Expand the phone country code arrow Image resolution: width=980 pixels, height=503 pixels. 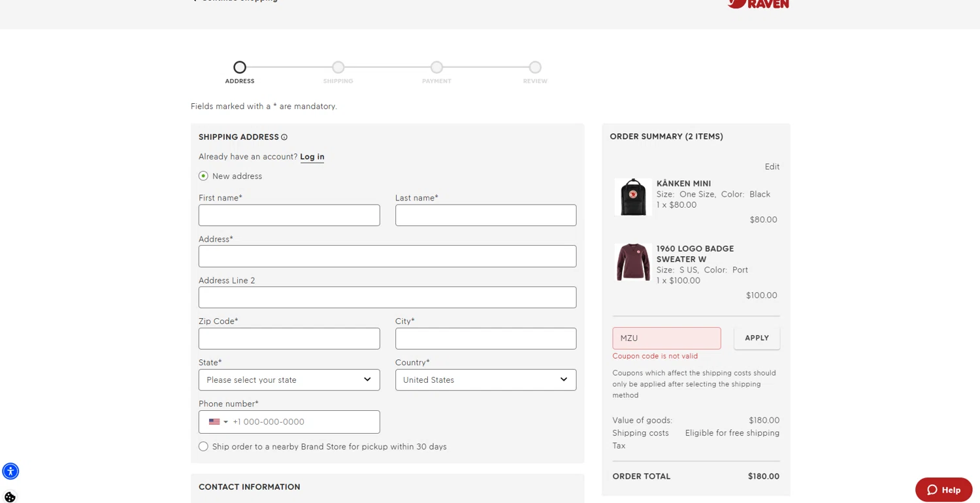tap(226, 422)
